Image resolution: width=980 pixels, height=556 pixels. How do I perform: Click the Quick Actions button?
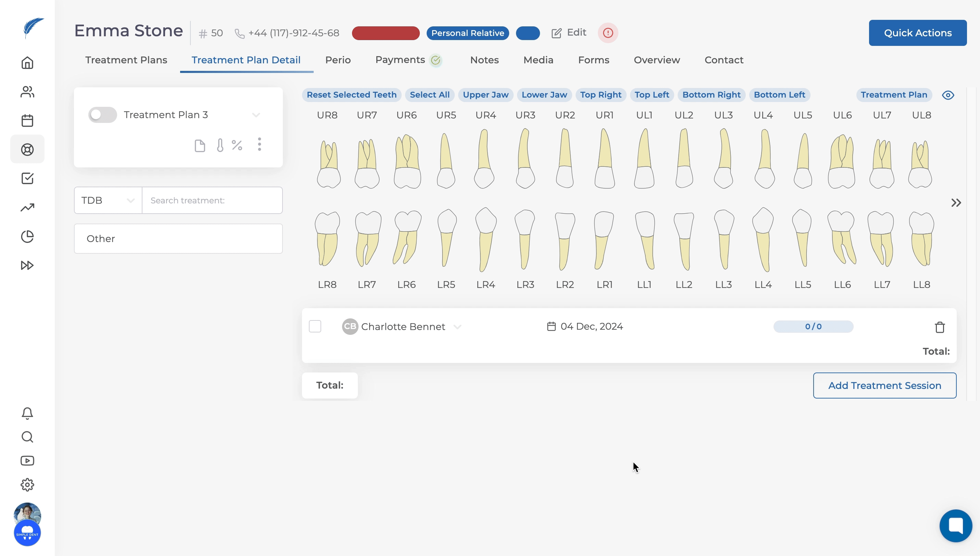pos(917,33)
